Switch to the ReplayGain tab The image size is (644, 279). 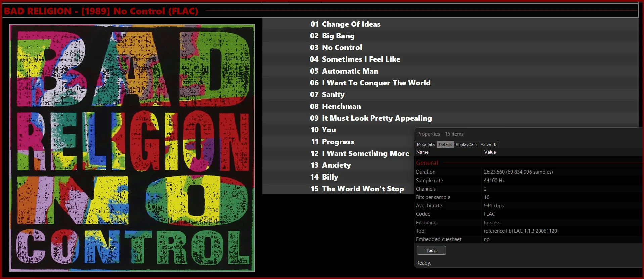coord(466,144)
